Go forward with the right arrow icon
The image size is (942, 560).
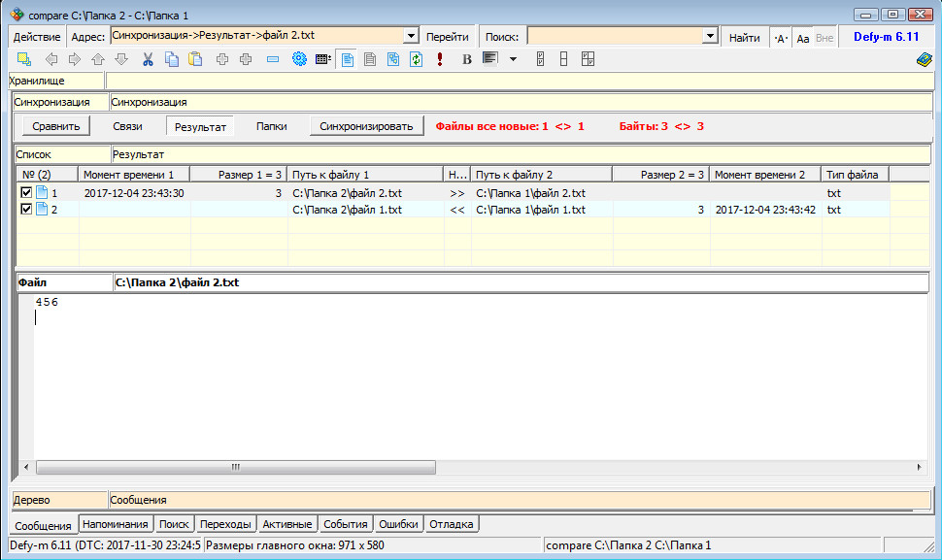pos(75,59)
